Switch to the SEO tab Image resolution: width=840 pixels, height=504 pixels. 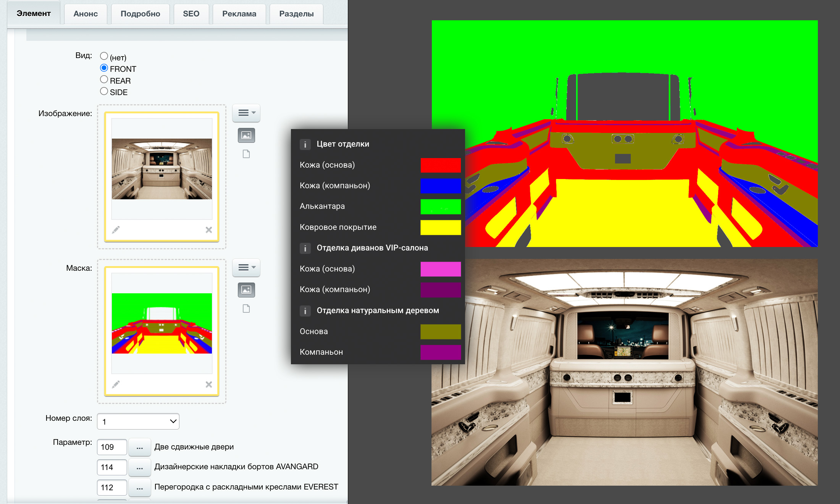point(191,14)
